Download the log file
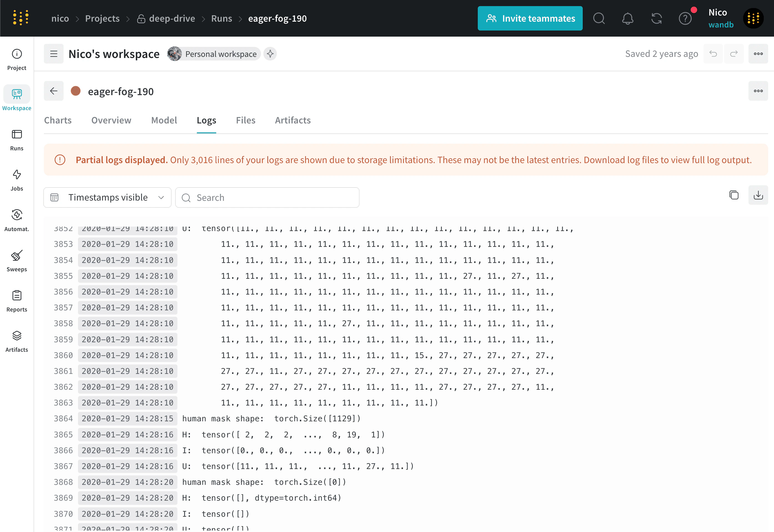 pyautogui.click(x=758, y=195)
